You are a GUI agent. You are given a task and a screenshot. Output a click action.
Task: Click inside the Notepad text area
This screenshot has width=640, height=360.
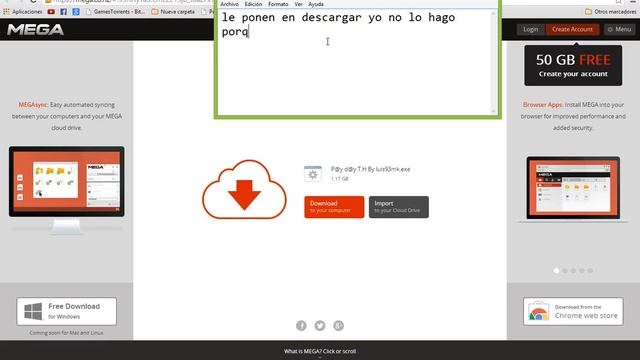tap(353, 62)
